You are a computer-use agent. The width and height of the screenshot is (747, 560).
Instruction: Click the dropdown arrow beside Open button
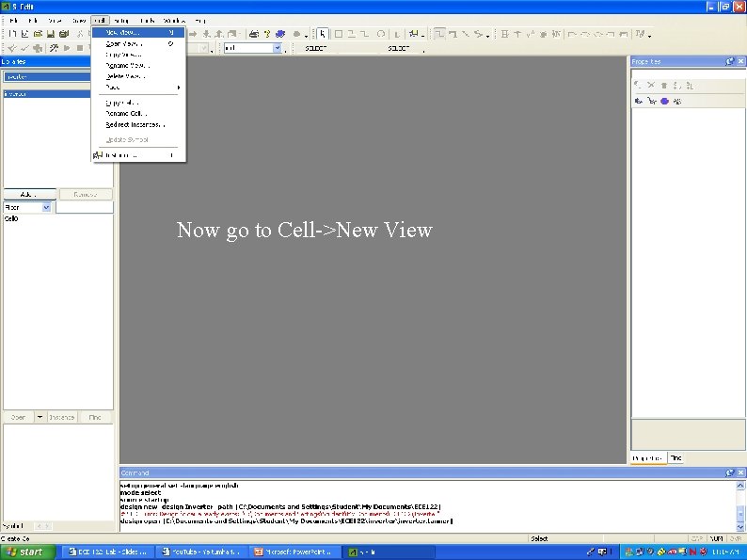(40, 417)
